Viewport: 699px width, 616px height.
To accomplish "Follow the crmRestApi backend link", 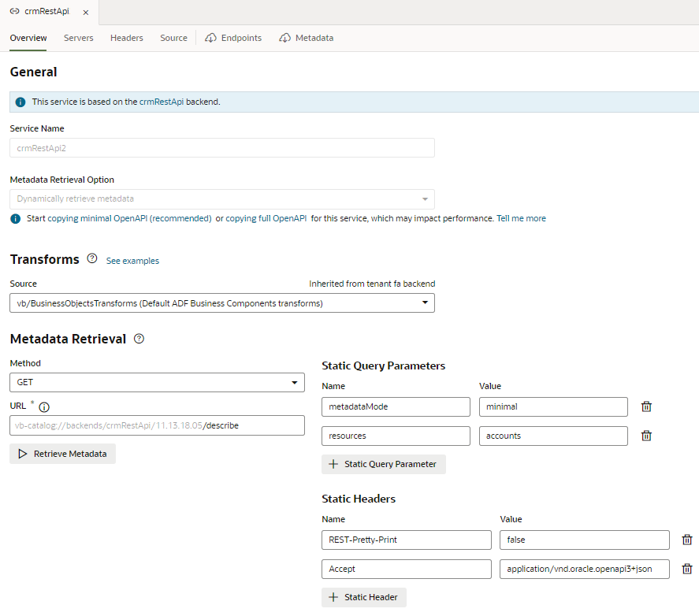I will tap(162, 102).
